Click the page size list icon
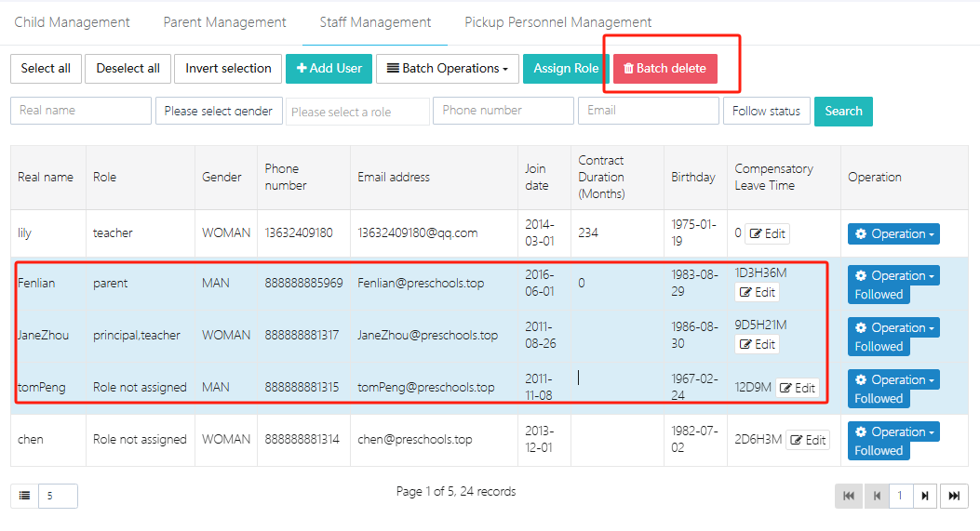980x531 pixels. (25, 497)
